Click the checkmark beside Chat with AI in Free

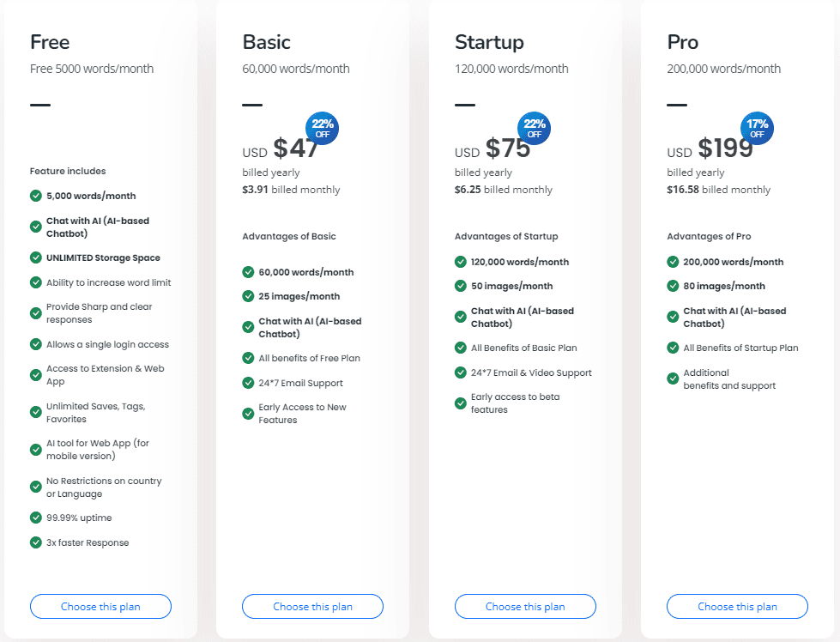coord(35,227)
